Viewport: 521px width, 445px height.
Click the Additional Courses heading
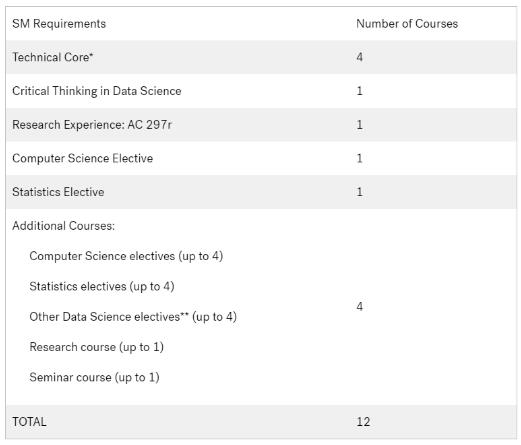(64, 226)
